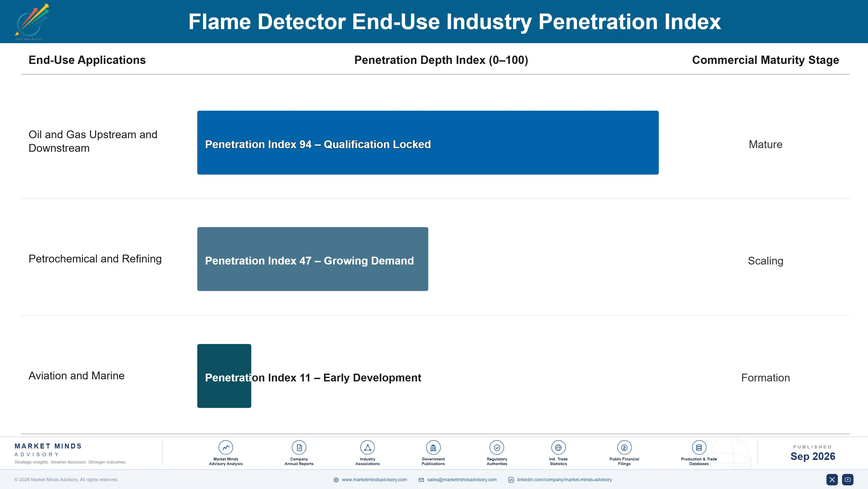Screen dimensions: 868x489
Task: Click the End-Use Applications column header
Action: 87,60
